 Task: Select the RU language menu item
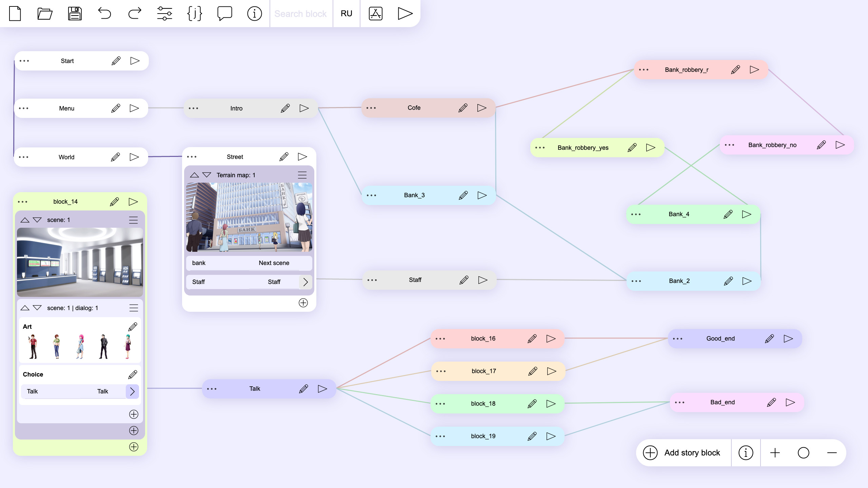(346, 13)
